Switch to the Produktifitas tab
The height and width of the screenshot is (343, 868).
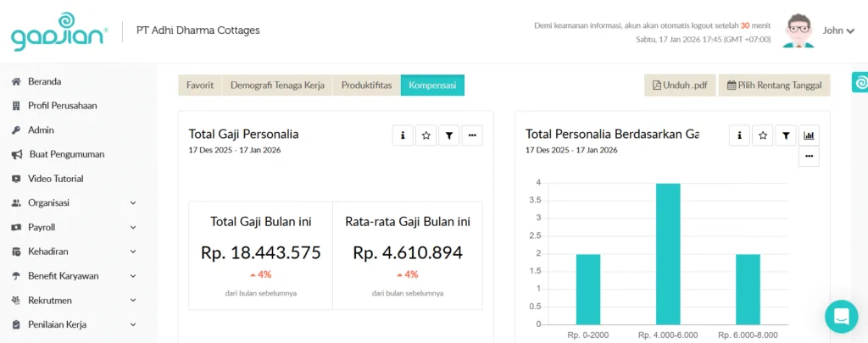coord(366,86)
